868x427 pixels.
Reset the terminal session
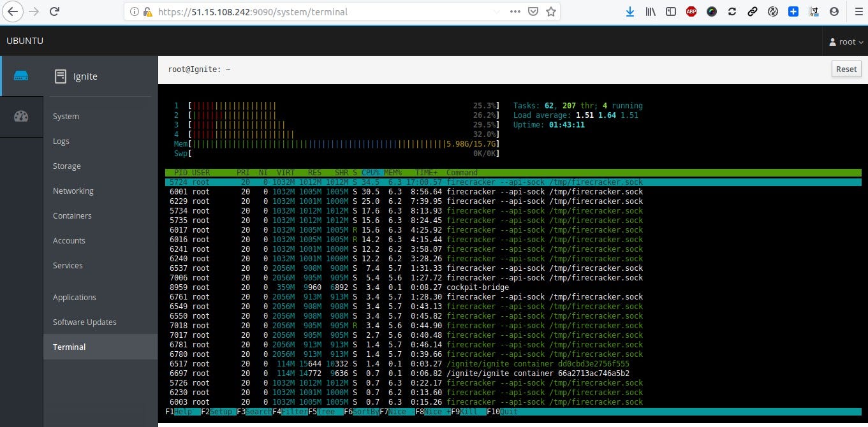tap(846, 69)
